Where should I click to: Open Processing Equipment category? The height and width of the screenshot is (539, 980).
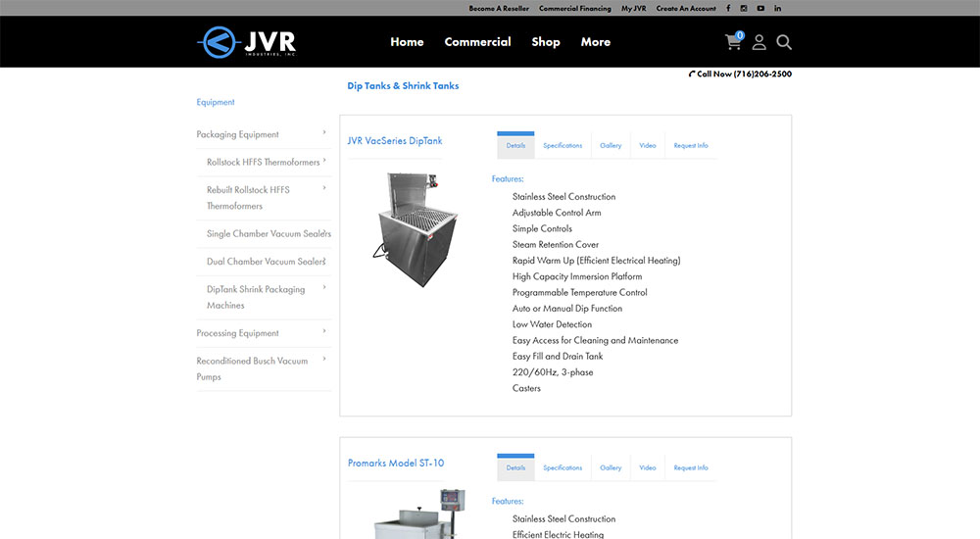click(237, 333)
